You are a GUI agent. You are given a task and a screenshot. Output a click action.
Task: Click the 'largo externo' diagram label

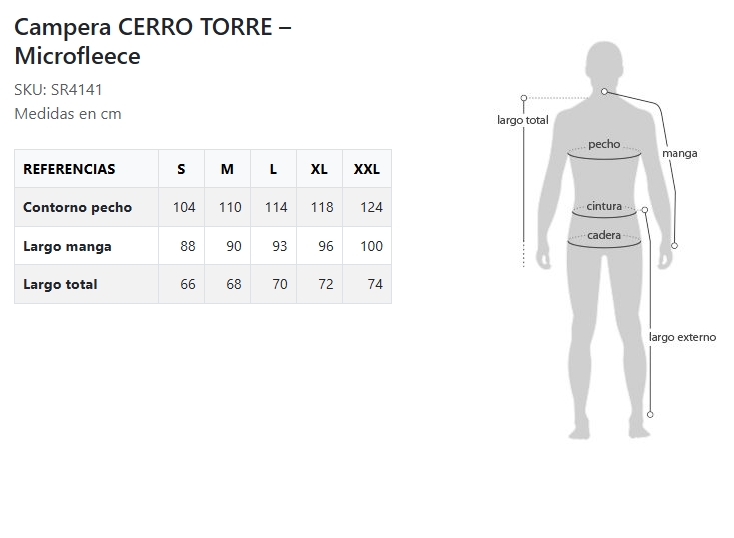tap(682, 337)
